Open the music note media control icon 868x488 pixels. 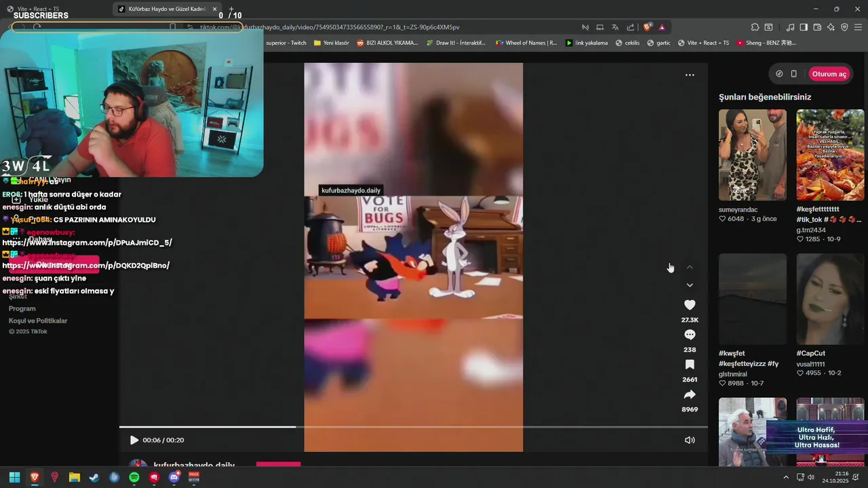coord(790,27)
